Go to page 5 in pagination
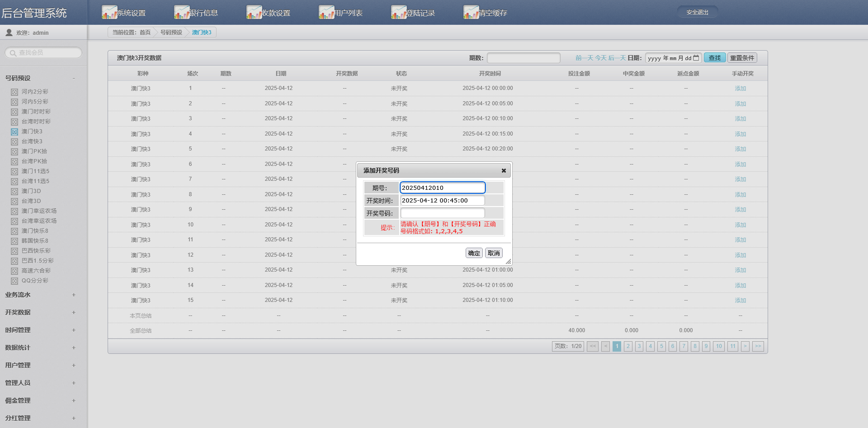This screenshot has width=868, height=428. [x=661, y=346]
